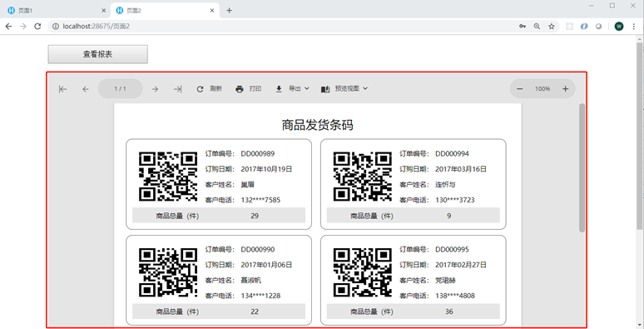Zoom in with the plus button
The image size is (644, 329).
(566, 88)
